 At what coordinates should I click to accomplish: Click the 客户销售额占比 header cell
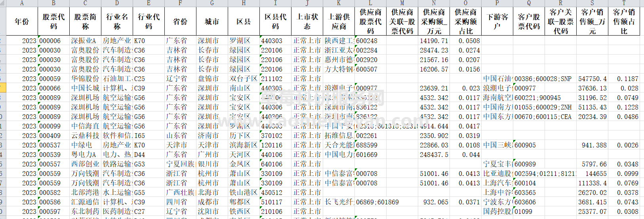pos(624,21)
